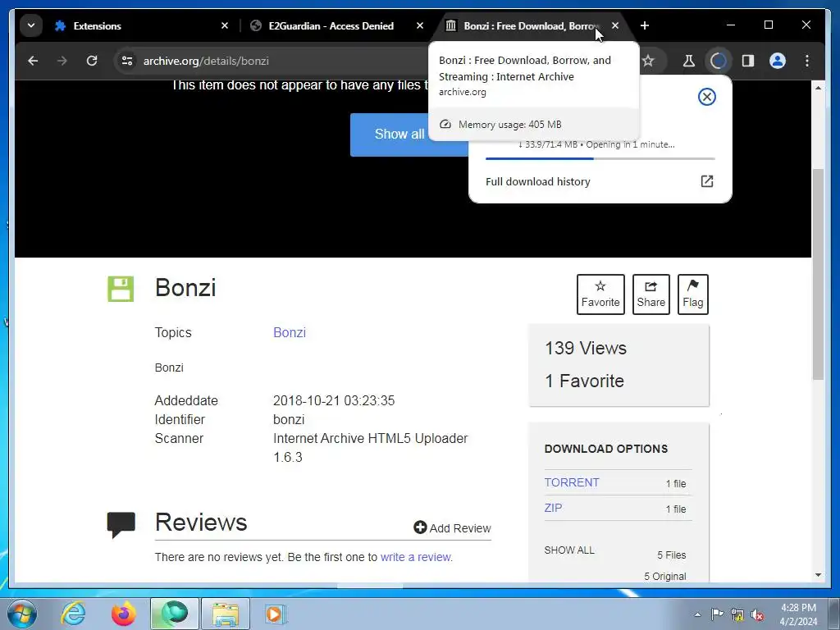The width and height of the screenshot is (840, 630).
Task: Open Action Center flag icon
Action: coord(717,614)
